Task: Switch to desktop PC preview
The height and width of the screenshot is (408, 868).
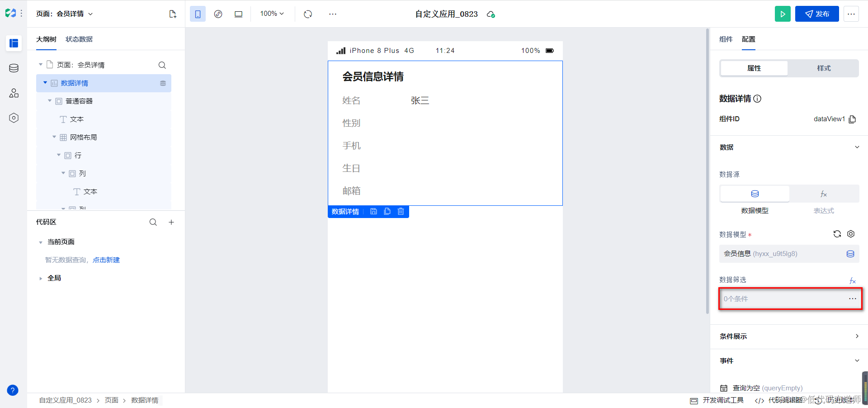Action: tap(238, 14)
